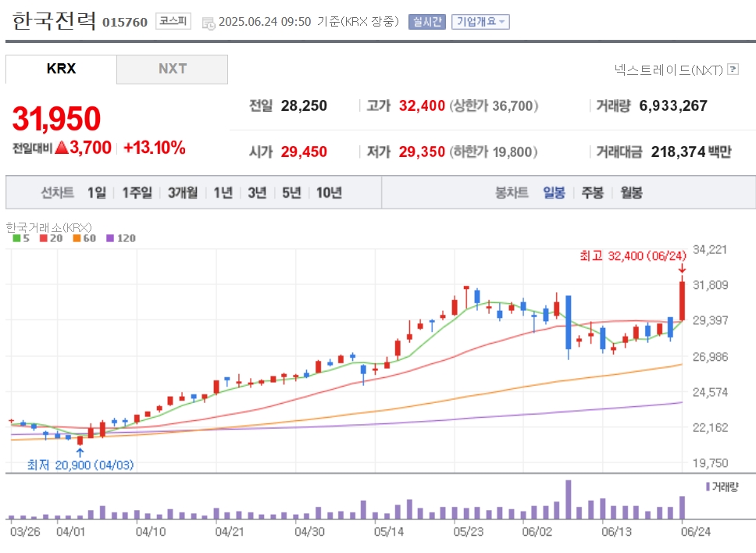Click the red 20-day moving average swatch
Viewport: 756px width, 553px height.
(x=44, y=238)
